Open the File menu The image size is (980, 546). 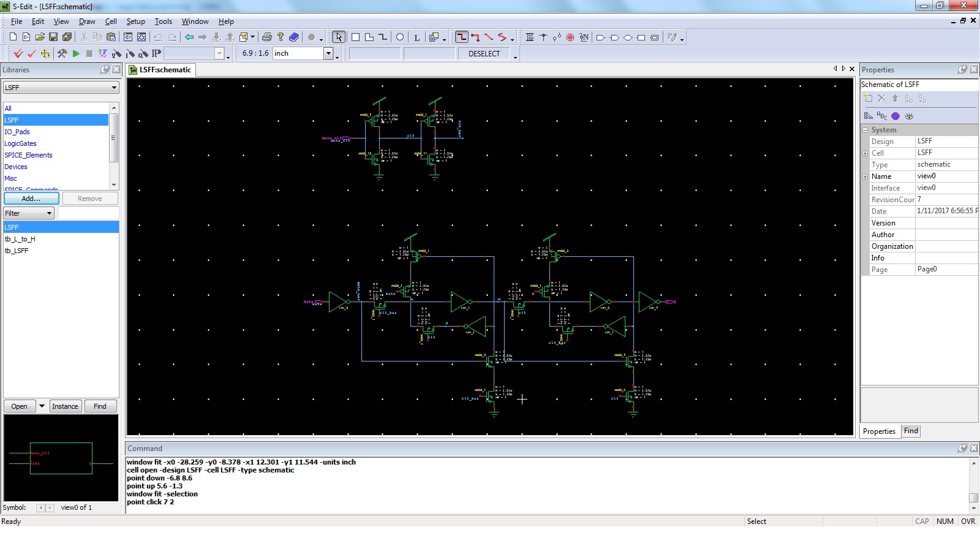coord(17,21)
